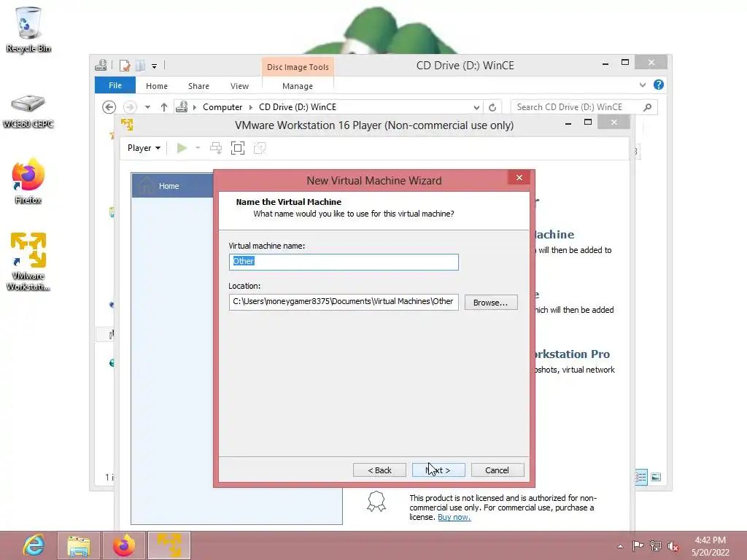Go back with the < Back button
The width and height of the screenshot is (747, 560).
pyautogui.click(x=379, y=470)
